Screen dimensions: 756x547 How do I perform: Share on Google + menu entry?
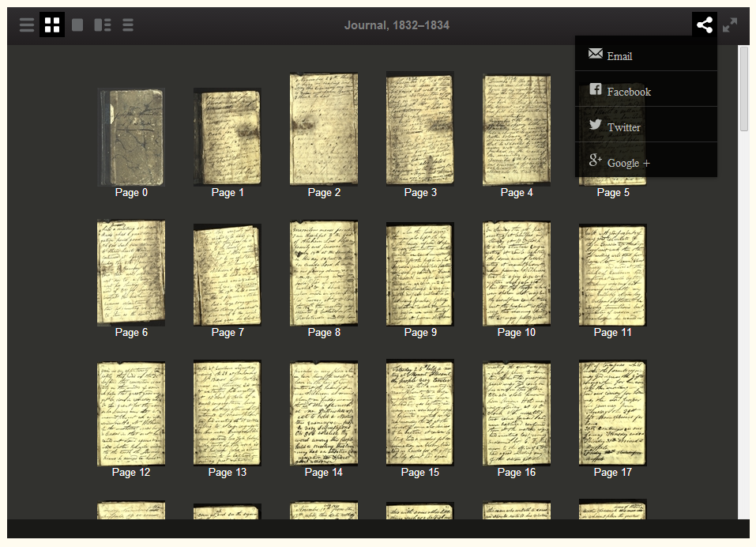pos(646,160)
